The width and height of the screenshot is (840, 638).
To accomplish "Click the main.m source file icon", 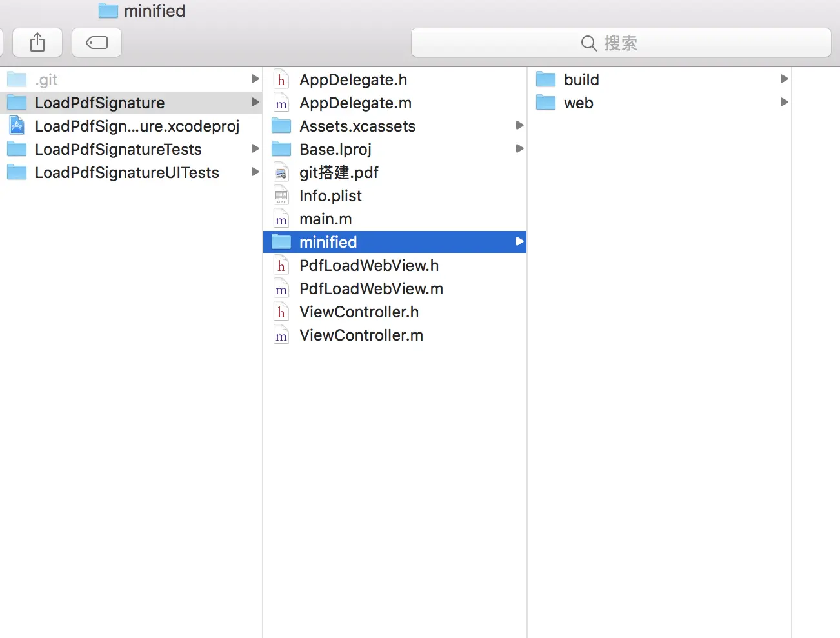I will click(281, 219).
